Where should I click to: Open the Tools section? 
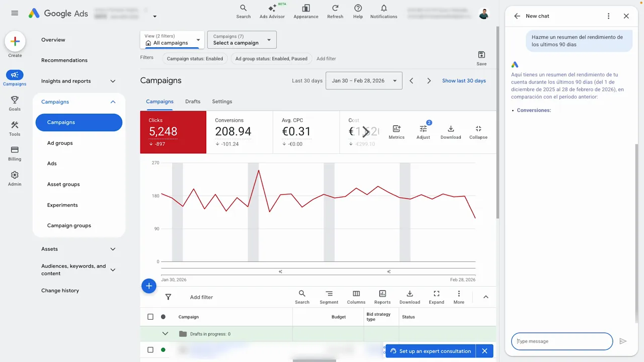pos(15,129)
